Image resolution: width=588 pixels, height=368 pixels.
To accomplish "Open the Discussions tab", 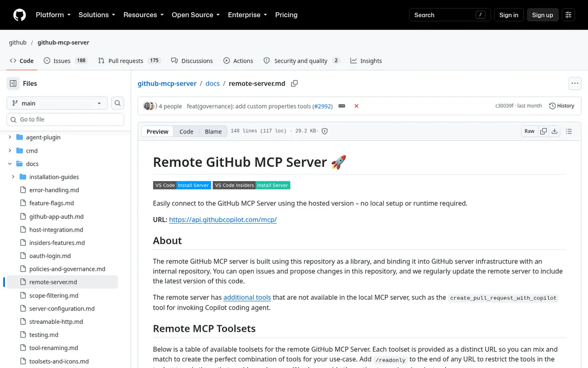I will point(192,61).
